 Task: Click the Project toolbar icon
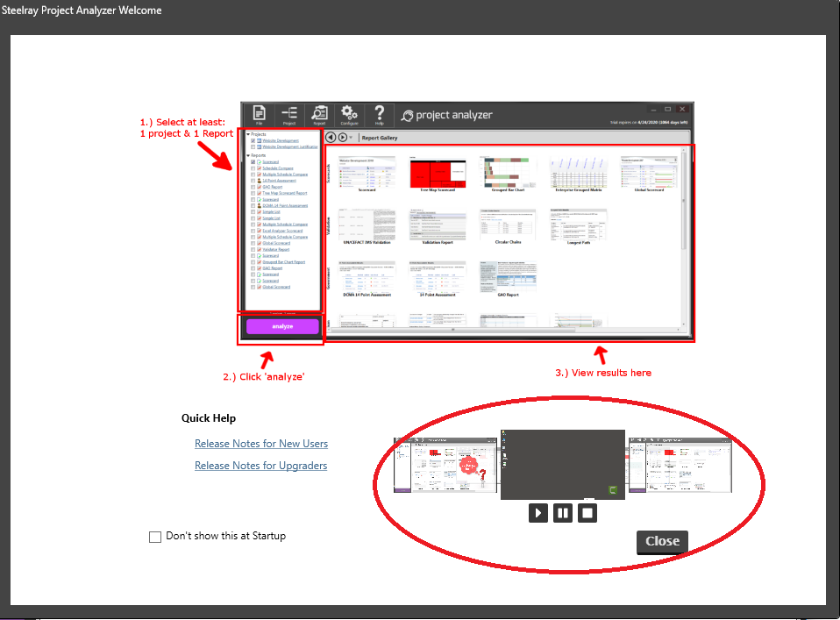point(289,116)
